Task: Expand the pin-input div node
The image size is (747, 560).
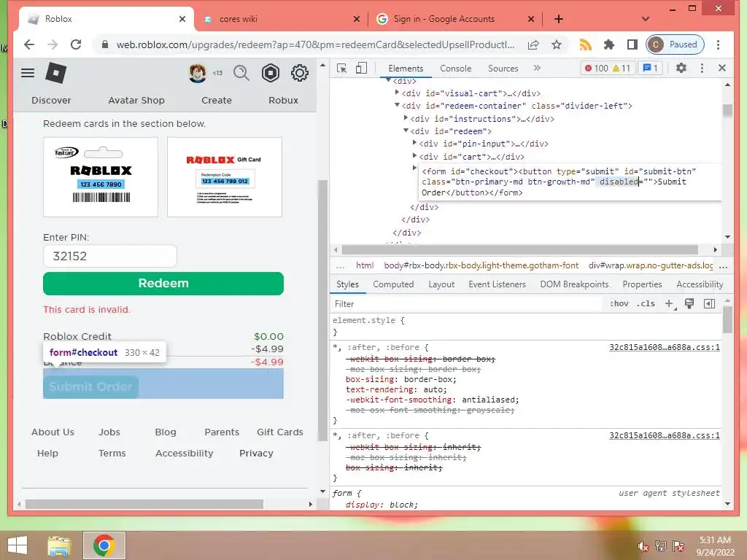Action: coord(414,143)
